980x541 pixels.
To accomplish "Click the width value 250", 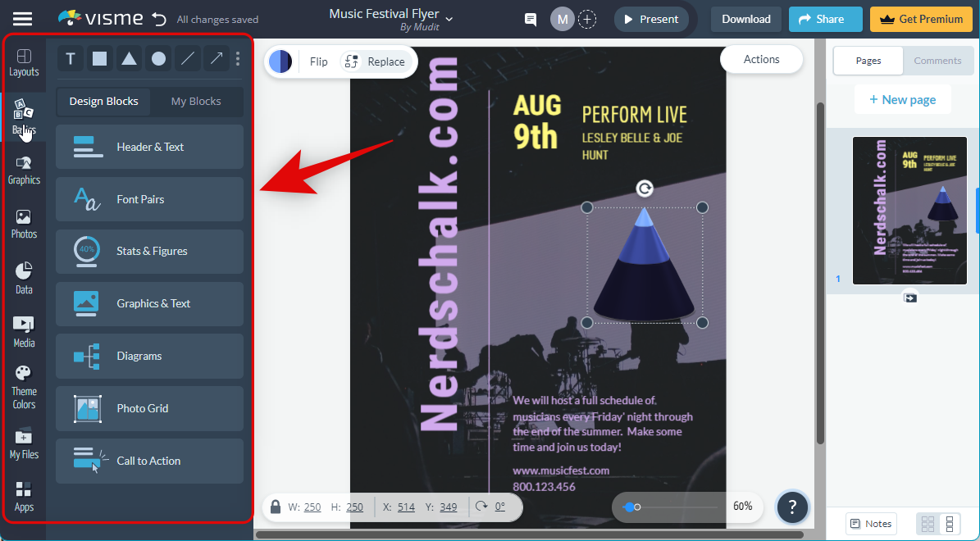I will pyautogui.click(x=312, y=507).
